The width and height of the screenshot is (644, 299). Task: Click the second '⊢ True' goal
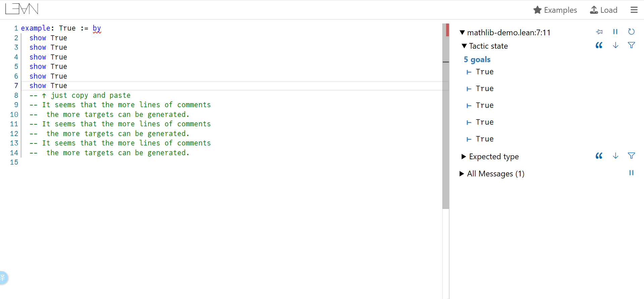pyautogui.click(x=480, y=89)
